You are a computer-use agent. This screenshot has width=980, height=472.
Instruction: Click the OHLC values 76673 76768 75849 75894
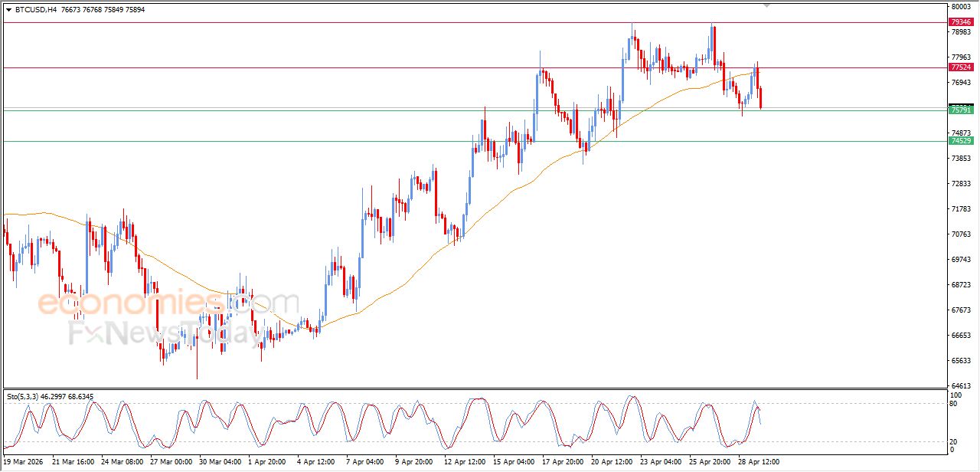103,10
